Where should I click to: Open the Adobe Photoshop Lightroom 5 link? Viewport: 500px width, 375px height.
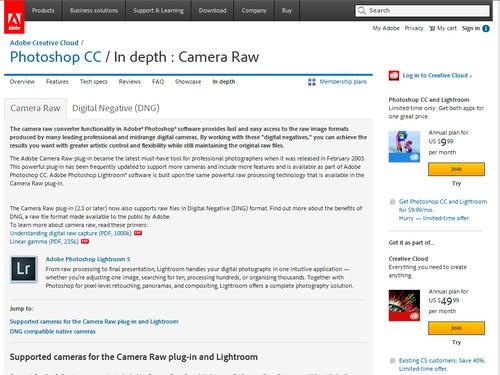[88, 259]
